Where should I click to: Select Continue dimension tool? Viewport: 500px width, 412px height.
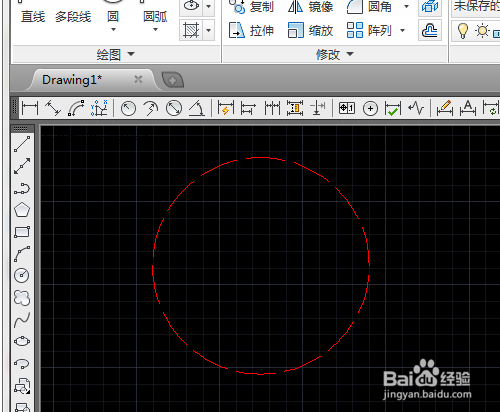click(x=272, y=108)
